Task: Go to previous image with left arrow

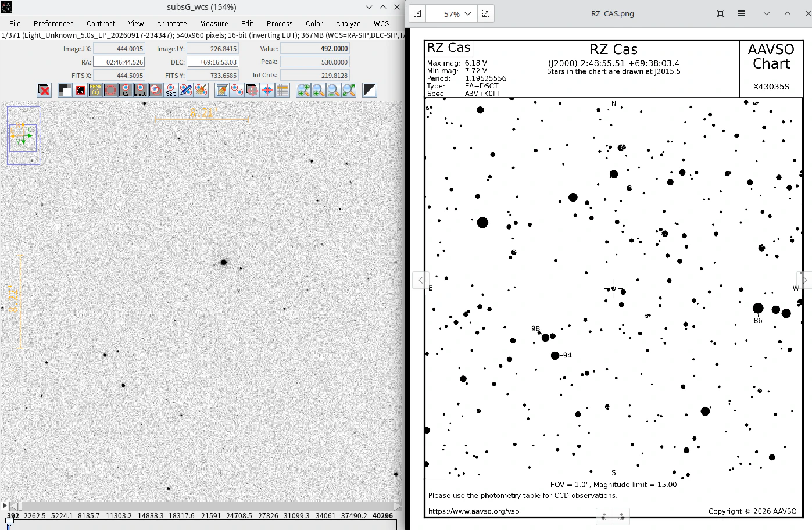Action: 420,280
